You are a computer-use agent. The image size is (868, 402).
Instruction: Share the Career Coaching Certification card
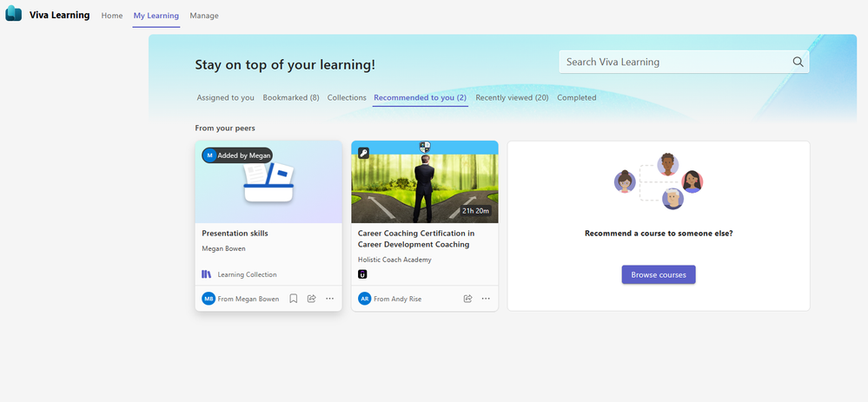pyautogui.click(x=467, y=299)
